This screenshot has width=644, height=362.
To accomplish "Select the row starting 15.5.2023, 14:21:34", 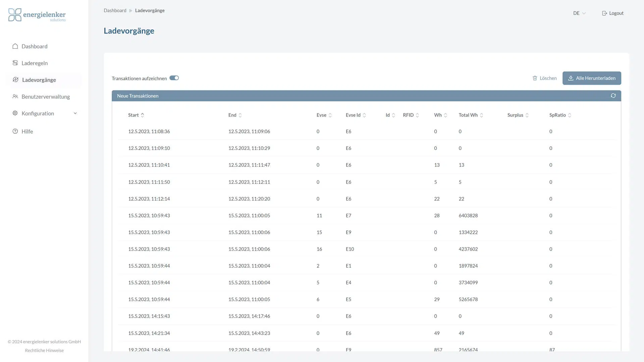I will point(149,333).
